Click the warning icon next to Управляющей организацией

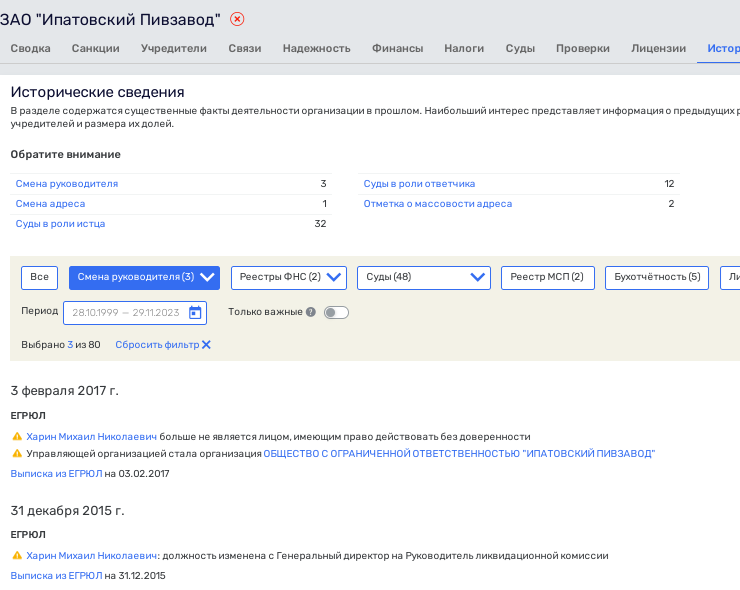tap(17, 454)
